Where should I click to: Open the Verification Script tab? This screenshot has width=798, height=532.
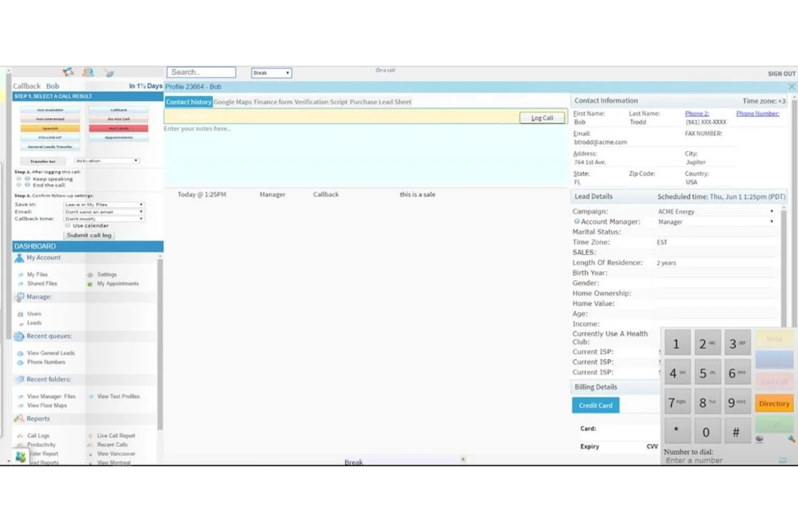321,102
